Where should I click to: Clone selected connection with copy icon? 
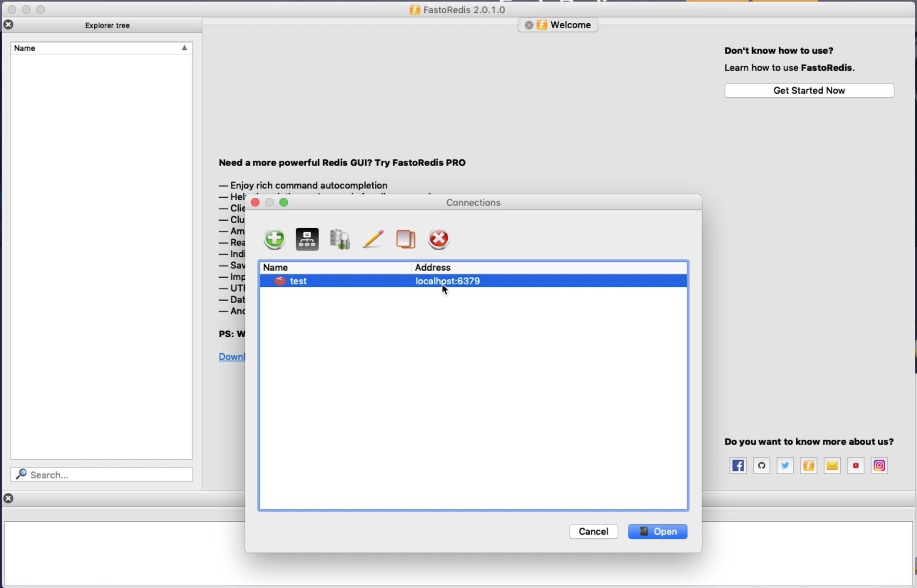[406, 239]
